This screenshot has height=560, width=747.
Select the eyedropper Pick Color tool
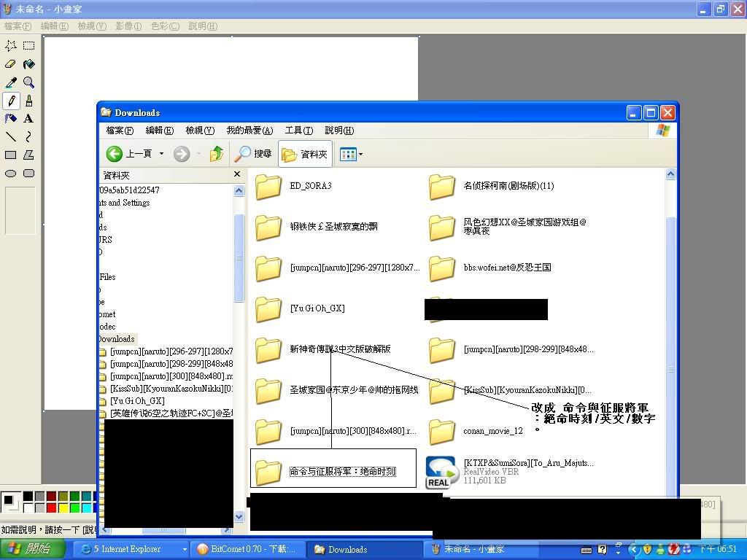(x=11, y=82)
